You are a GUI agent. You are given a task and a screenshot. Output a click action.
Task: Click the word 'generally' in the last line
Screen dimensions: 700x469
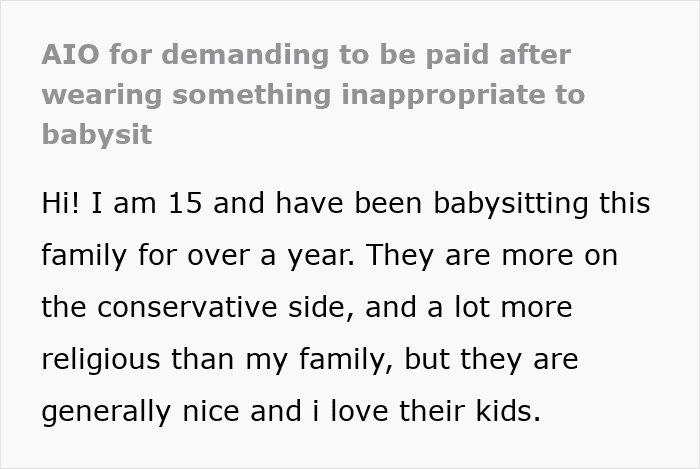[x=106, y=412]
